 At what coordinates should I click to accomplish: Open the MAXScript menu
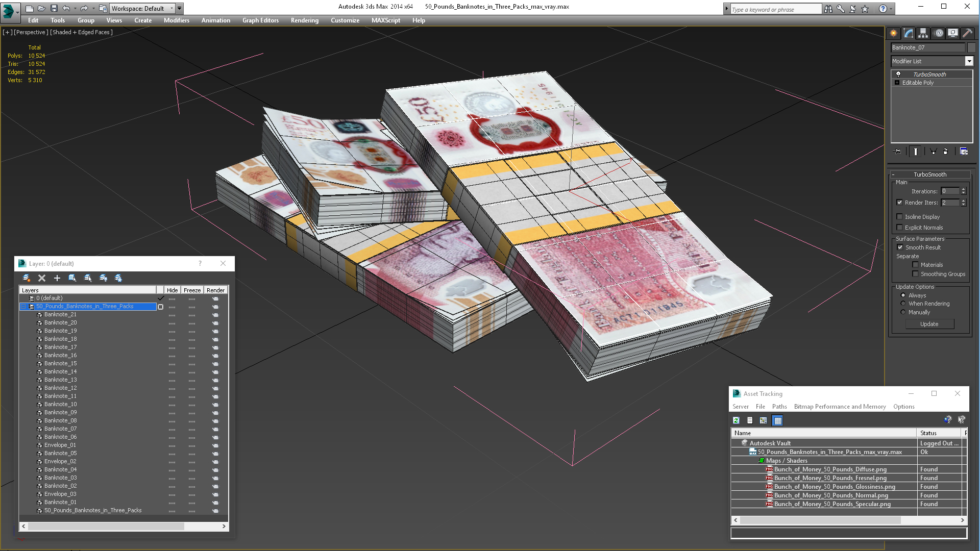click(386, 20)
